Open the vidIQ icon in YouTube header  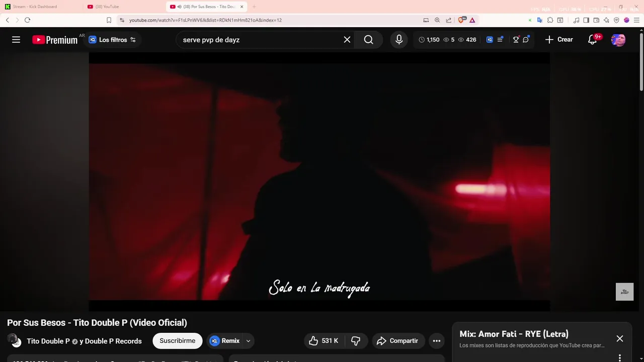490,40
